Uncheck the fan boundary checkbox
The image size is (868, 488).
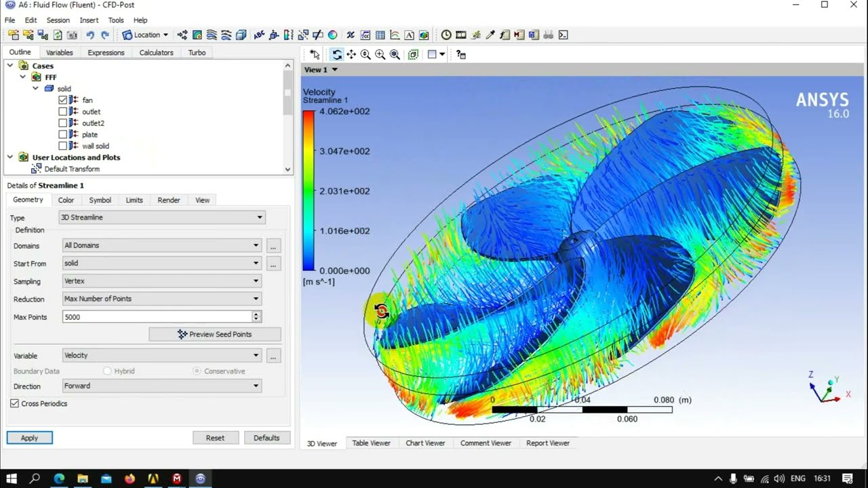point(63,100)
